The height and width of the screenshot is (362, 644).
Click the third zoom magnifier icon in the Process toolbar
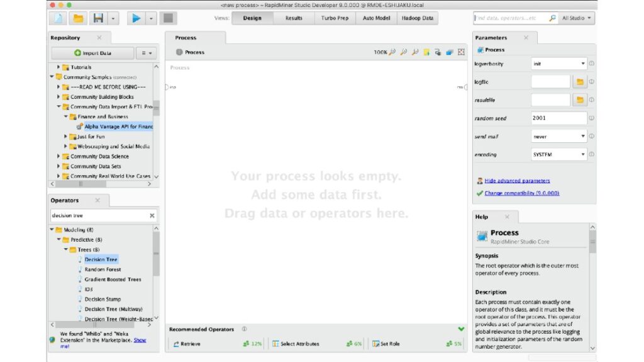415,52
